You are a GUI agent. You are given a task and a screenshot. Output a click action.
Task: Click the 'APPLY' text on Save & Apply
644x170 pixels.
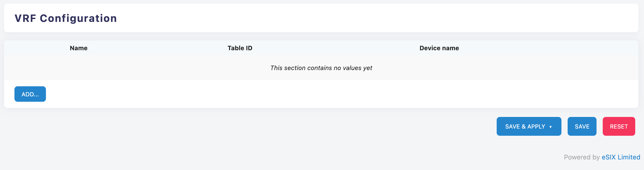[536, 127]
